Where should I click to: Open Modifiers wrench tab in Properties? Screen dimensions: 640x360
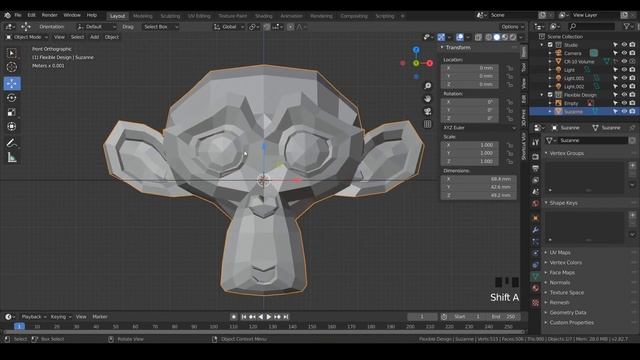536,230
